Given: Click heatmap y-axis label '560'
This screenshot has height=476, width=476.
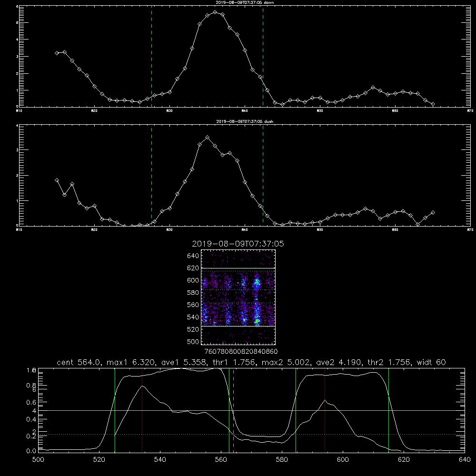Looking at the screenshot, I should [x=193, y=305].
